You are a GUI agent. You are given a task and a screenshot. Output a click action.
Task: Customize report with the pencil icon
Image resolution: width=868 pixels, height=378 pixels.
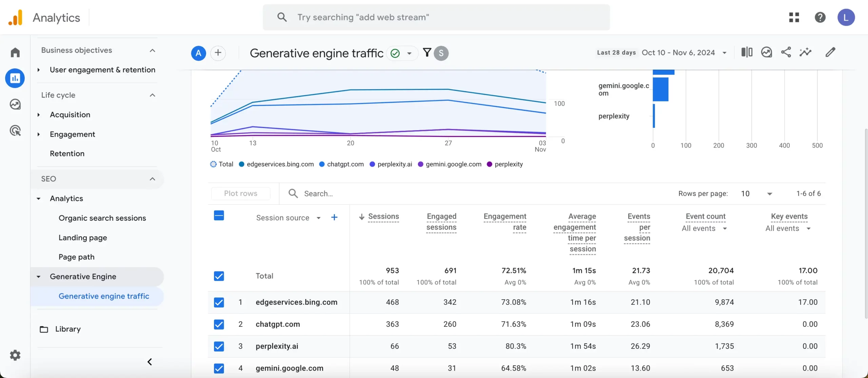pos(830,52)
